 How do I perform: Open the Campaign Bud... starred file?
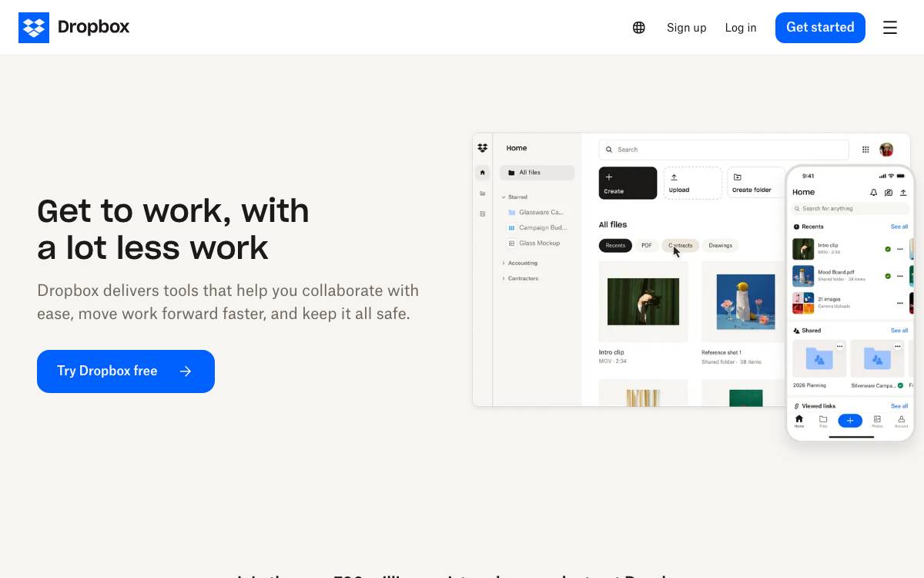(x=537, y=227)
